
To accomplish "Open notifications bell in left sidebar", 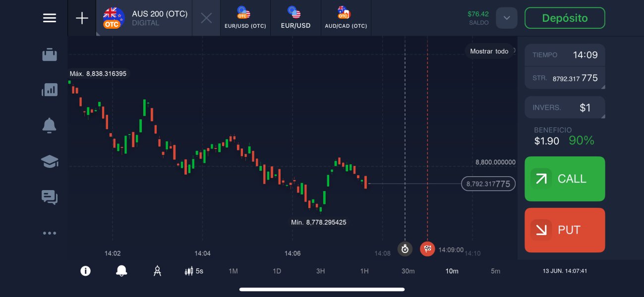I will [x=50, y=126].
